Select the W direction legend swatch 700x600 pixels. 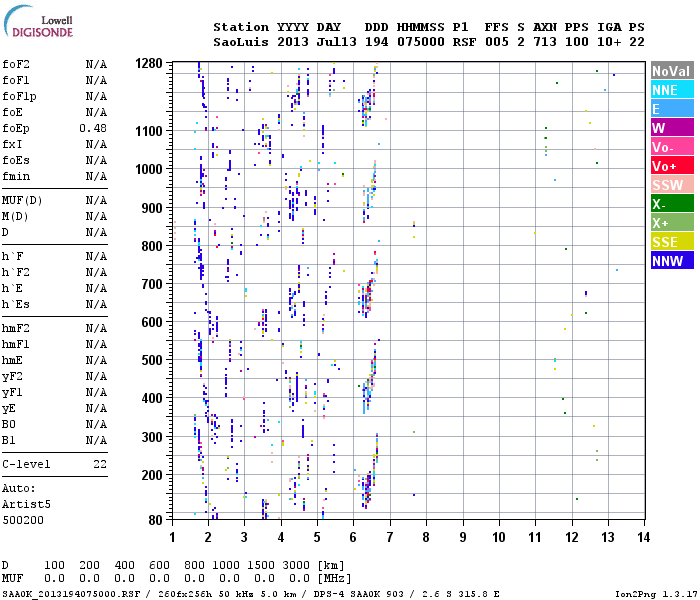[672, 128]
